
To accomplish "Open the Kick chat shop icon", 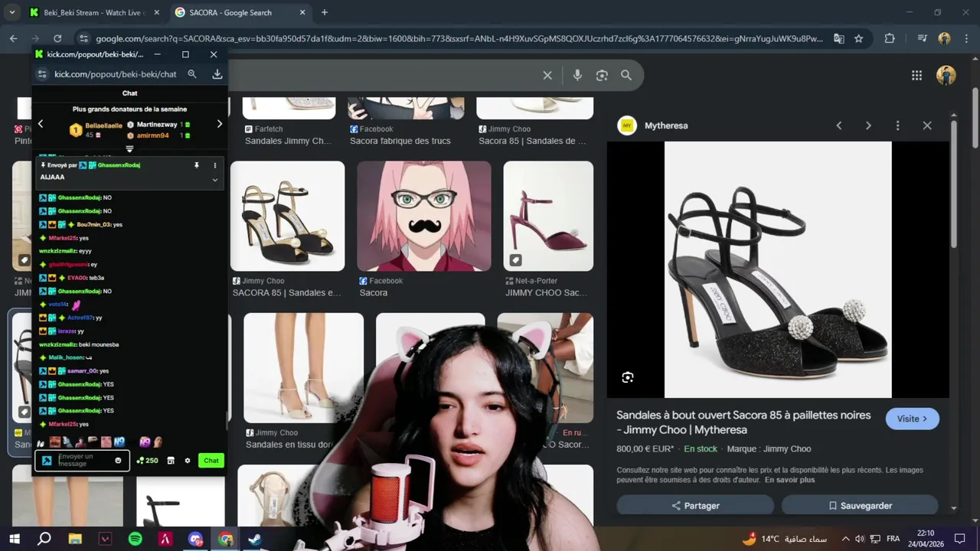I will pos(171,461).
